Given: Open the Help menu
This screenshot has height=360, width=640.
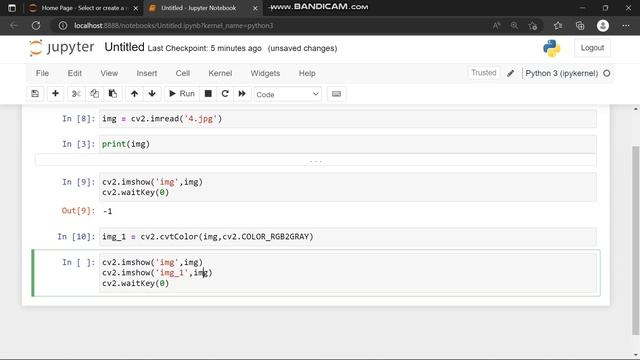Looking at the screenshot, I should tap(307, 73).
